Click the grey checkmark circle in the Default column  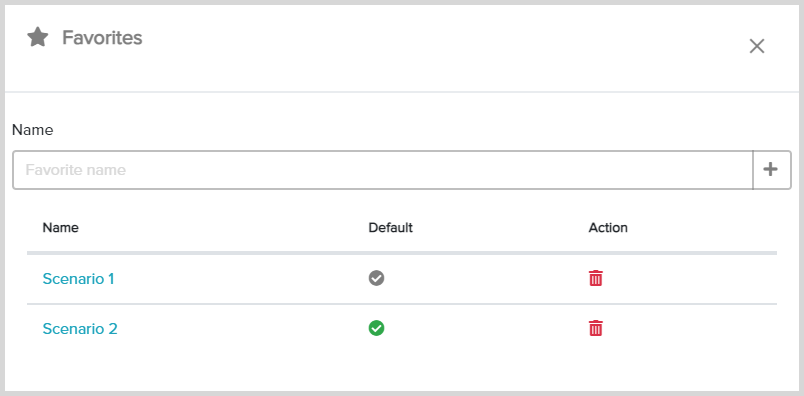point(376,278)
